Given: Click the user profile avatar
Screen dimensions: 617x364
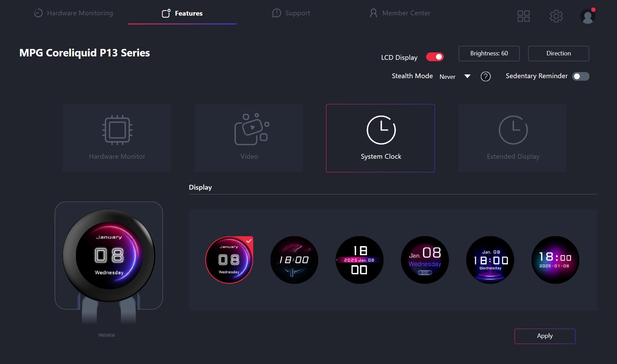Looking at the screenshot, I should pyautogui.click(x=588, y=16).
